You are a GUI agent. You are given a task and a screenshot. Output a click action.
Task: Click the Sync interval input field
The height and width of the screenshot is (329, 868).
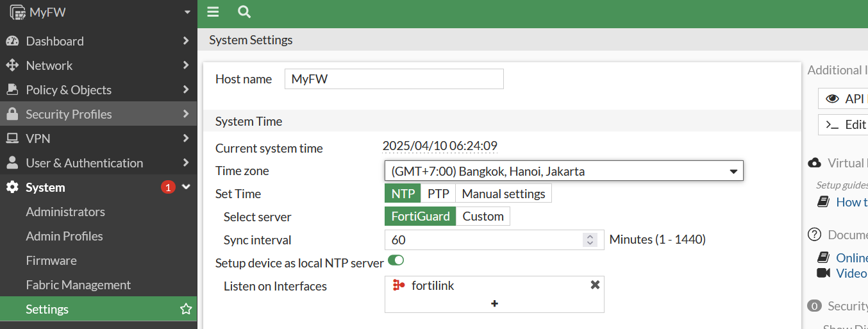(x=494, y=240)
